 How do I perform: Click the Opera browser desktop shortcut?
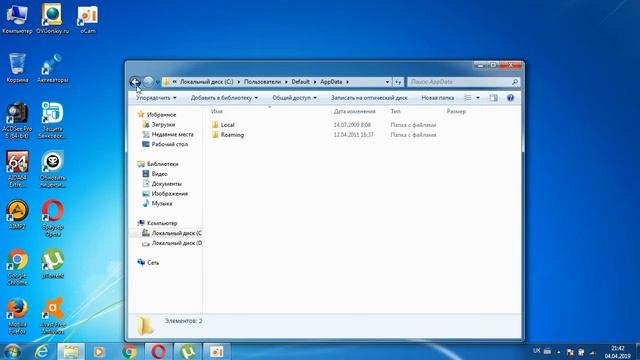[52, 218]
